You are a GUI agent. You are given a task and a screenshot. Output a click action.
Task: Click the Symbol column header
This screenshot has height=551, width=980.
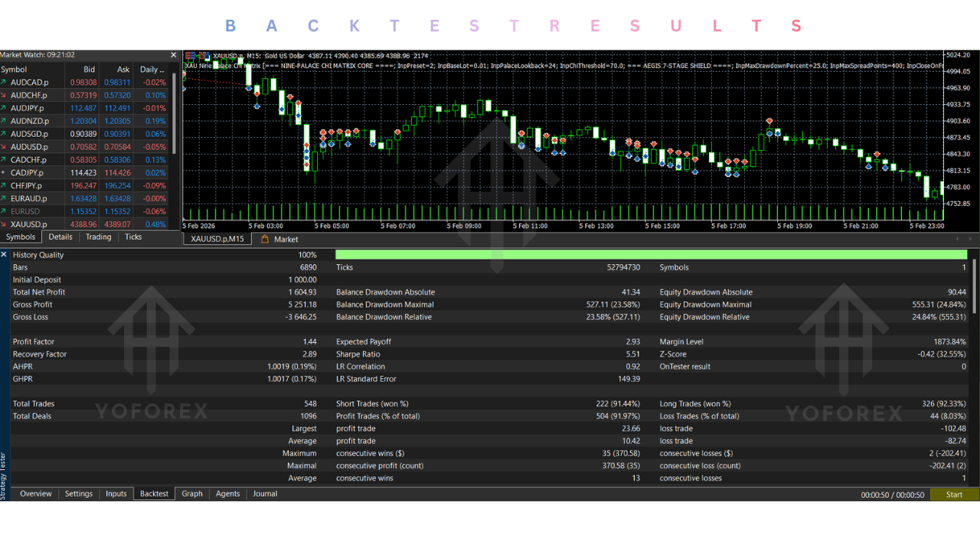tap(14, 70)
